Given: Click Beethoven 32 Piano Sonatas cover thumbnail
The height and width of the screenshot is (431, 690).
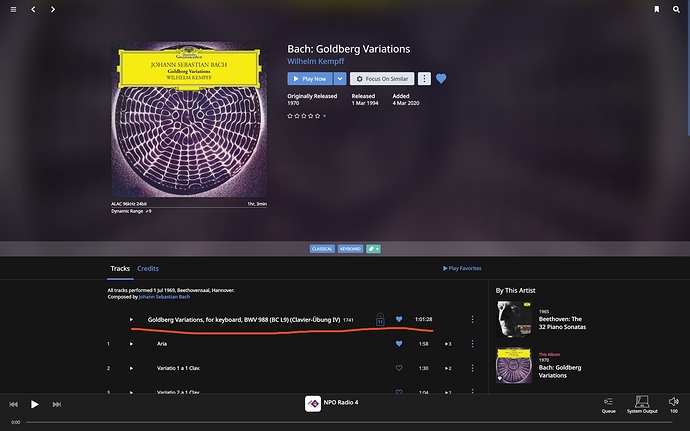Looking at the screenshot, I should (514, 319).
